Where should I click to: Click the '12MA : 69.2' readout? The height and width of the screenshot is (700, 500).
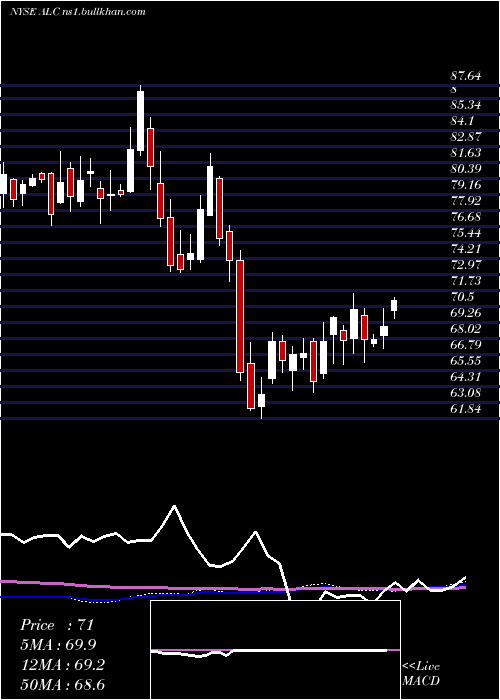click(x=62, y=665)
